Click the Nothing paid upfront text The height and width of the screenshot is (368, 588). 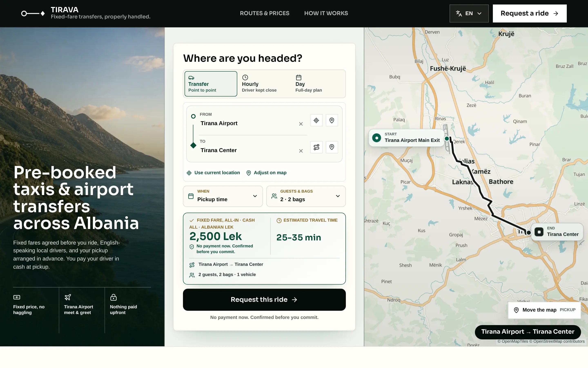[124, 310]
